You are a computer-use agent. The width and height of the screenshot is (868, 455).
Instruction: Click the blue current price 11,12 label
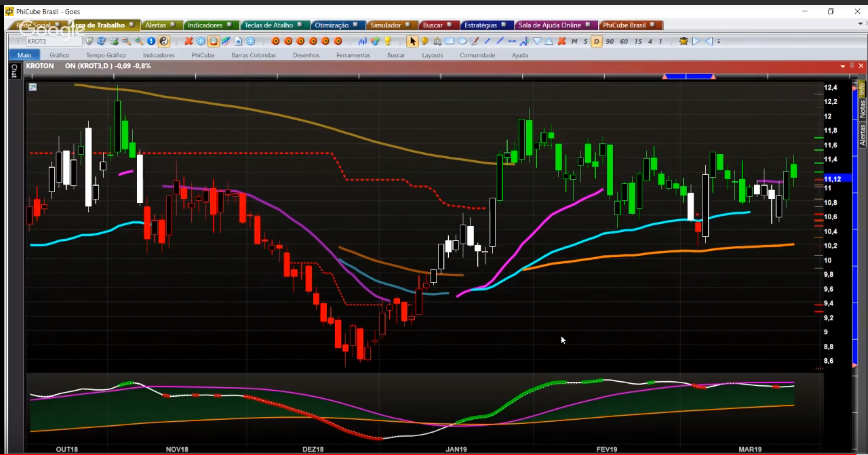click(x=836, y=179)
